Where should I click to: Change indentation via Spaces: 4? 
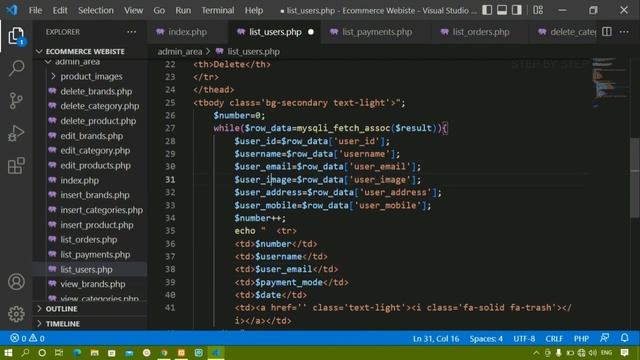pyautogui.click(x=486, y=338)
